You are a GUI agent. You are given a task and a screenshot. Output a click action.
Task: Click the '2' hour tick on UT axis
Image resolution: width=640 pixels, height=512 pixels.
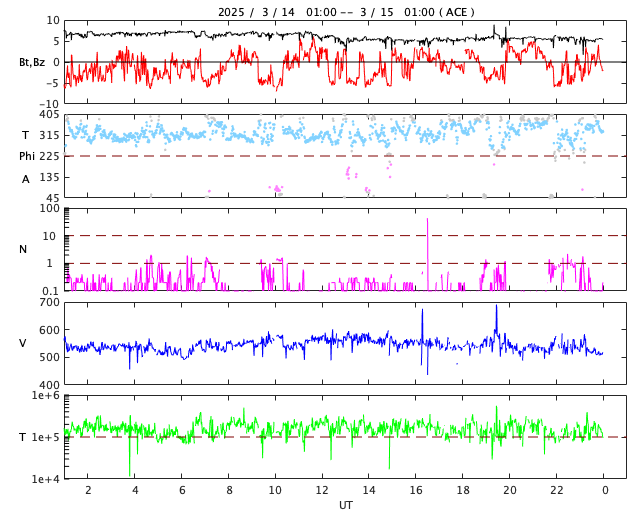tap(88, 490)
